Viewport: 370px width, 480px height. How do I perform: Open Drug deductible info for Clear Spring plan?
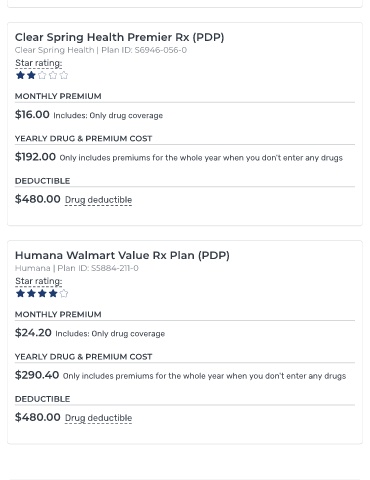[x=98, y=200]
